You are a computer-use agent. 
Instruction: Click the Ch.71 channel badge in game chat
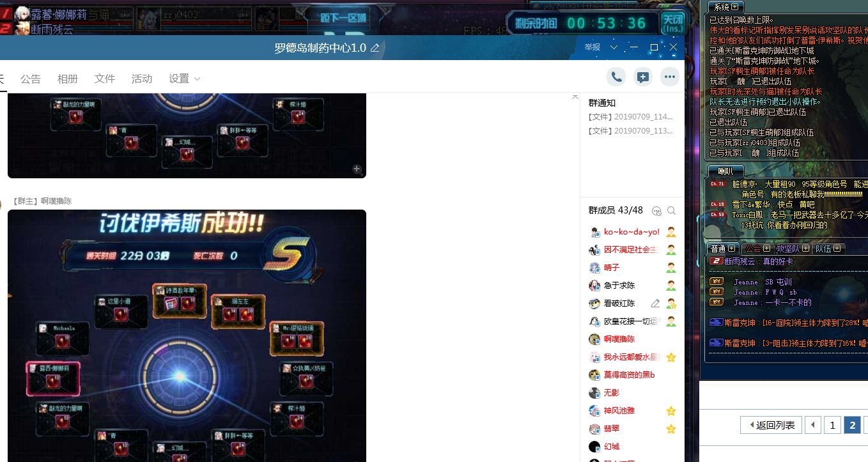(718, 184)
